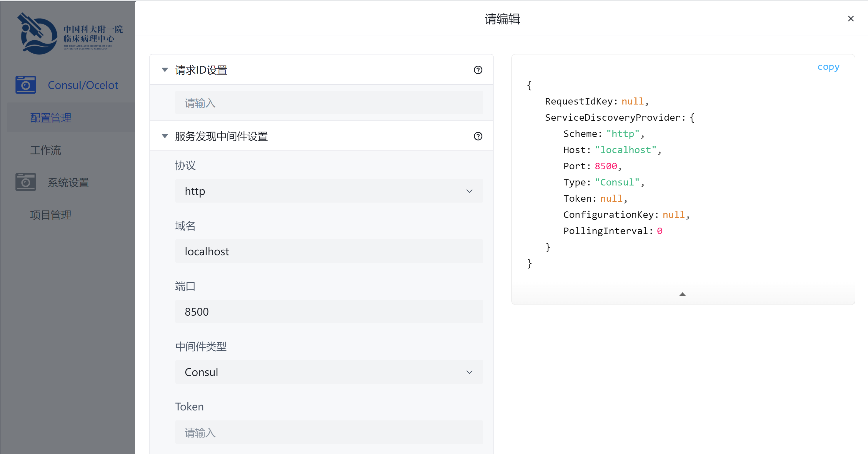The height and width of the screenshot is (454, 868).
Task: Open Consul/Ocelot menu in sidebar
Action: click(83, 85)
